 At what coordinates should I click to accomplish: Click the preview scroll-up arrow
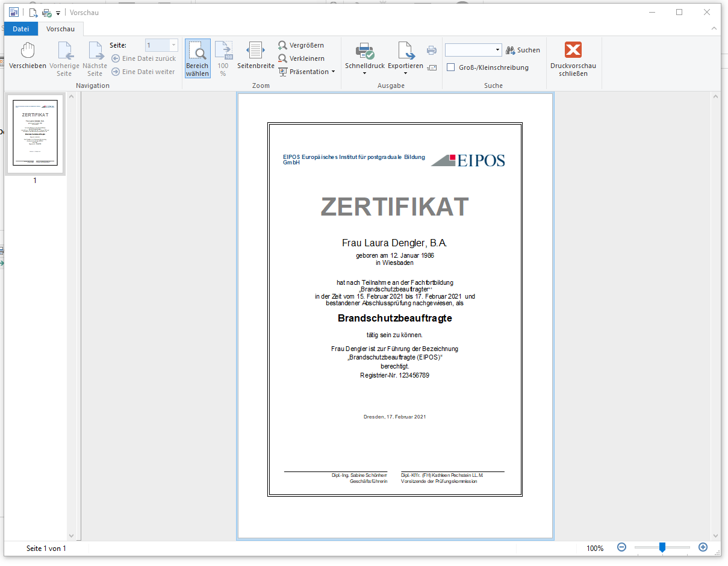pyautogui.click(x=715, y=98)
